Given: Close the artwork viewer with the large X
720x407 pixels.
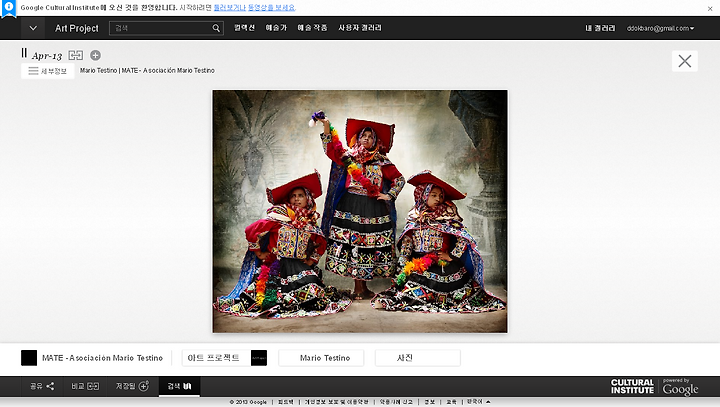Looking at the screenshot, I should pos(685,61).
